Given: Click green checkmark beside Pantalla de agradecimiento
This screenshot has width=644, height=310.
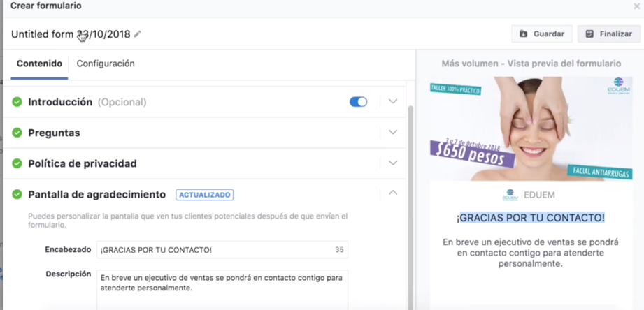Looking at the screenshot, I should click(x=17, y=195).
